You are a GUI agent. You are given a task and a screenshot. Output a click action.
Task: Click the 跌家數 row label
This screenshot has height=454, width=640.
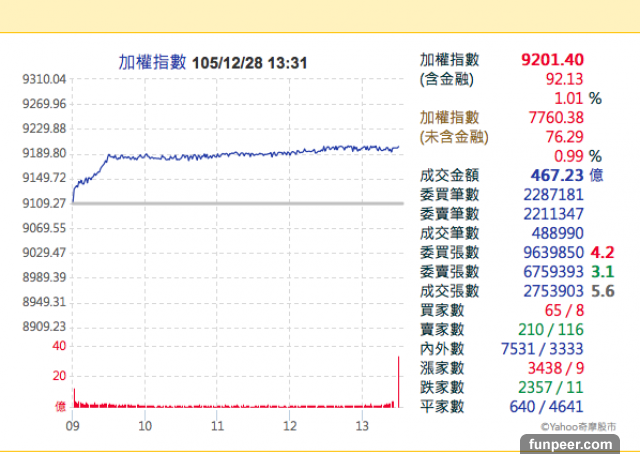tap(442, 387)
